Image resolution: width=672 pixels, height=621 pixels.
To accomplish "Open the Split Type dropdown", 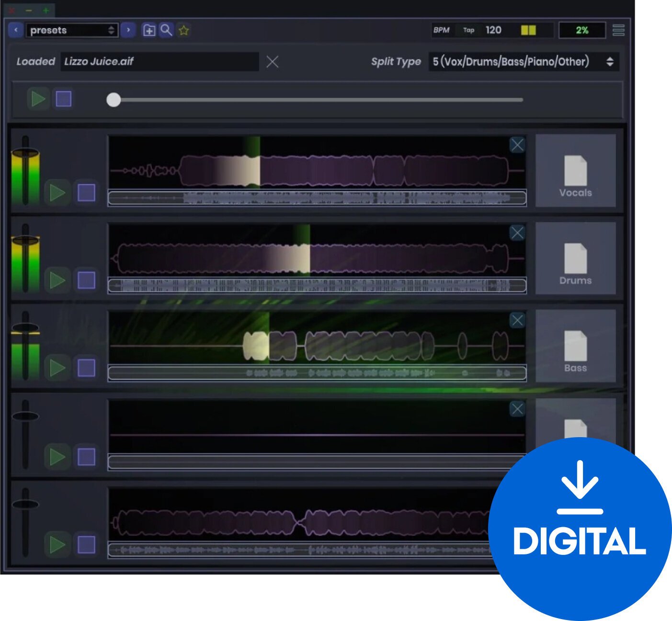I will point(524,61).
